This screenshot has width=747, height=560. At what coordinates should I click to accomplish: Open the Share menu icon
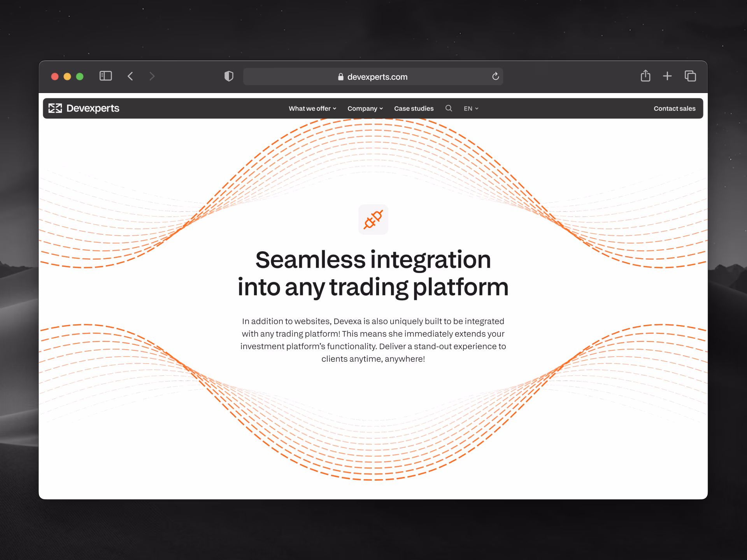(645, 76)
